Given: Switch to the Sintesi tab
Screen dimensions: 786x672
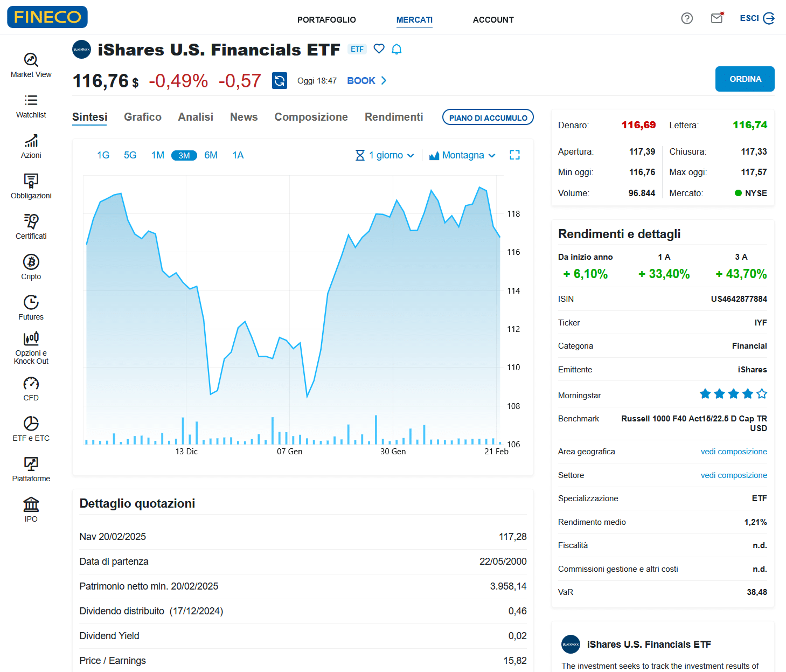Looking at the screenshot, I should pyautogui.click(x=90, y=117).
